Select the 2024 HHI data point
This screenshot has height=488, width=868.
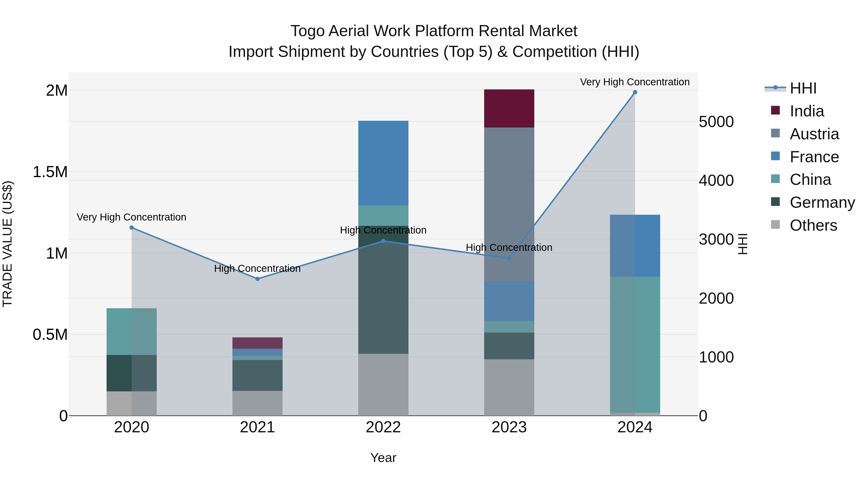pos(635,92)
